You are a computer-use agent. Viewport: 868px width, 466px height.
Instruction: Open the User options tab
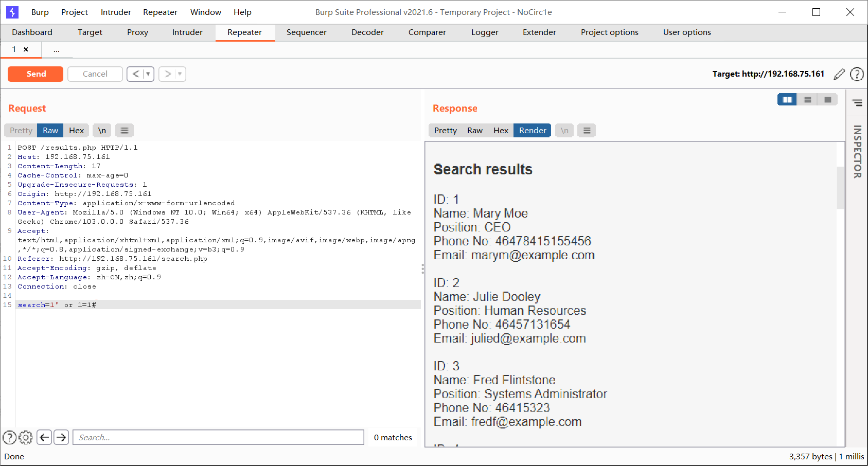(687, 32)
